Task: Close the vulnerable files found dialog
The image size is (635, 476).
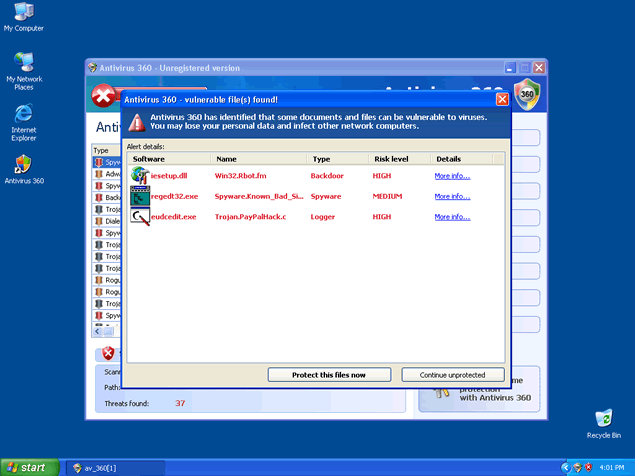Action: [x=502, y=100]
